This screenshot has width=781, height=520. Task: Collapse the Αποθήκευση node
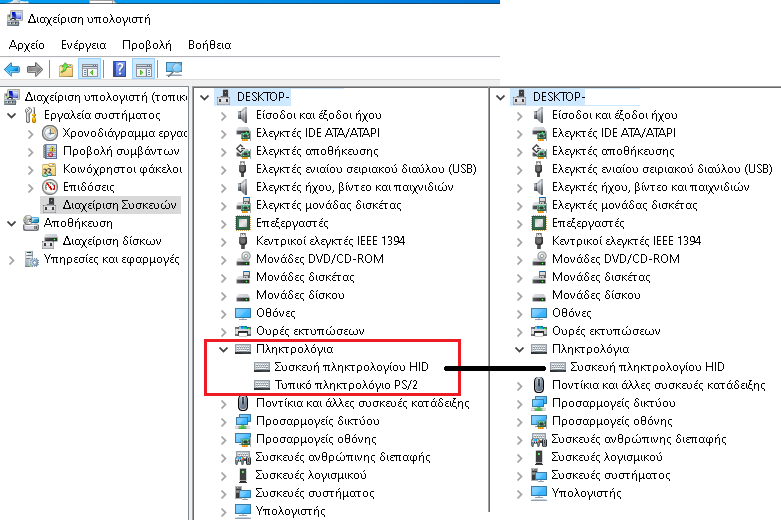coord(12,223)
